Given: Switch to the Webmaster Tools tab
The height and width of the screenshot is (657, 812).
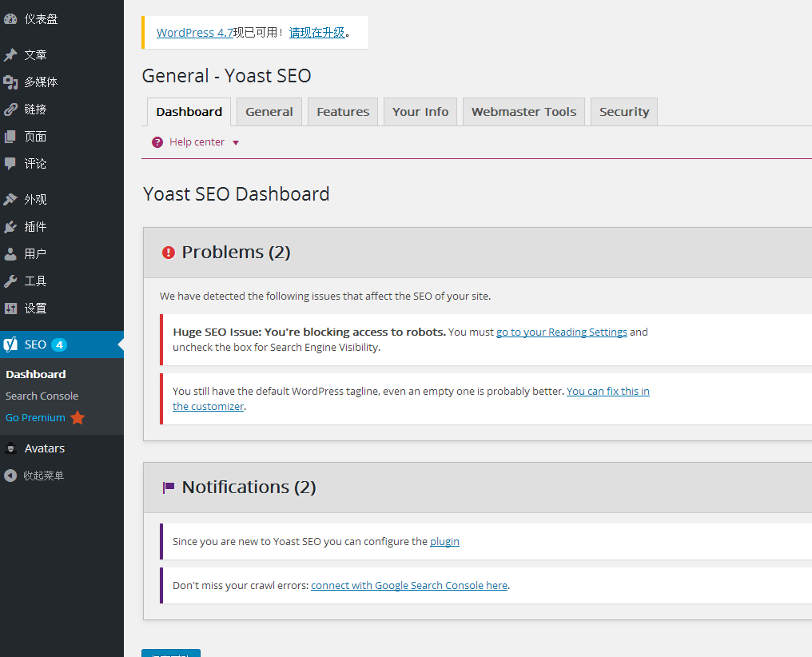Looking at the screenshot, I should point(523,112).
